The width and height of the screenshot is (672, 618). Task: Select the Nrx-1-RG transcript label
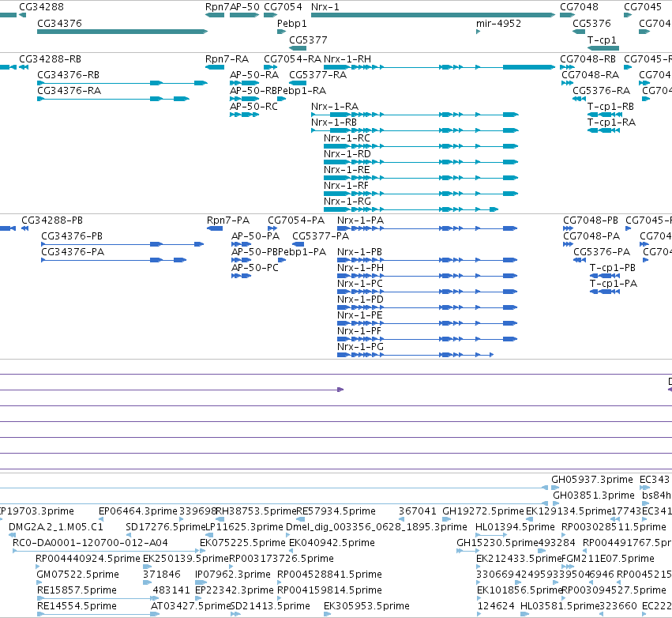pos(347,202)
